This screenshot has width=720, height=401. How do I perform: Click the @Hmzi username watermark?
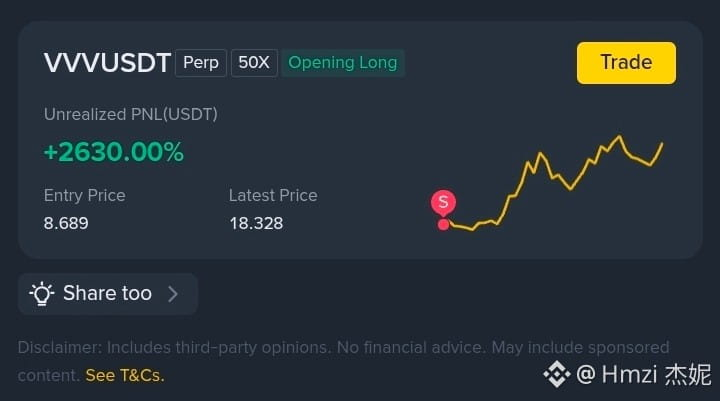point(643,374)
